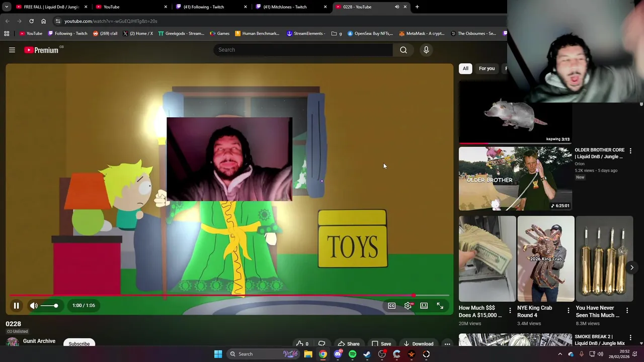Click the Gunit Archive channel avatar
644x362 pixels.
click(x=13, y=342)
